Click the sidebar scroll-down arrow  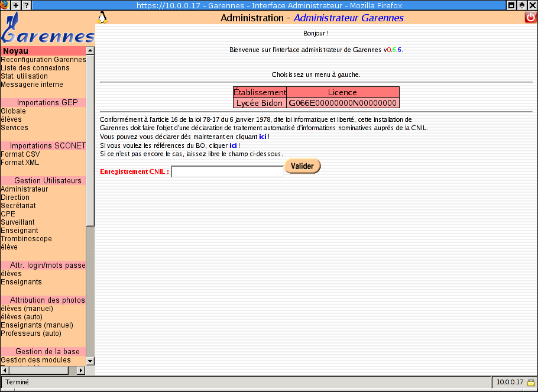[x=90, y=361]
